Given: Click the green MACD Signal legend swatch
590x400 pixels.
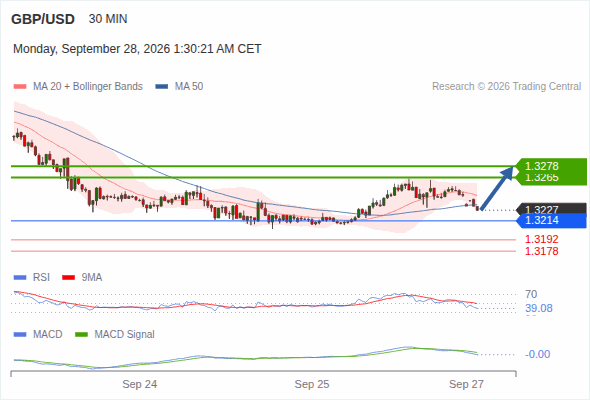Looking at the screenshot, I should coord(81,335).
